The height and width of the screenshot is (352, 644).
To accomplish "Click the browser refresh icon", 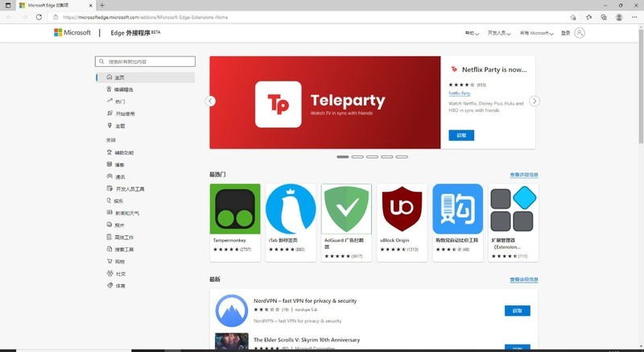I will point(39,17).
